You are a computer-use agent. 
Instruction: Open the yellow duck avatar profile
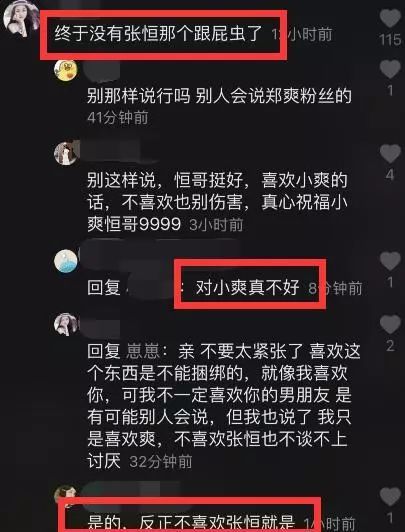click(x=66, y=70)
